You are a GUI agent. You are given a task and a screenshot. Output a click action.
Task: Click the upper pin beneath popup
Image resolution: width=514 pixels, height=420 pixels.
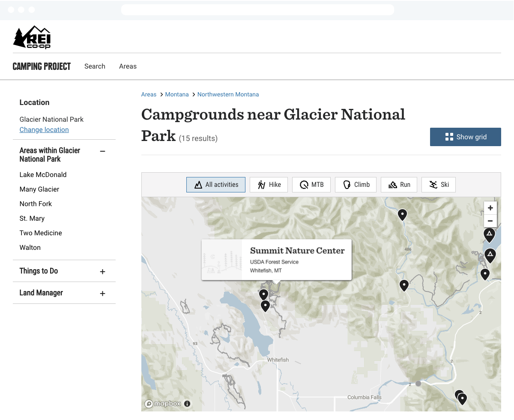(x=263, y=294)
